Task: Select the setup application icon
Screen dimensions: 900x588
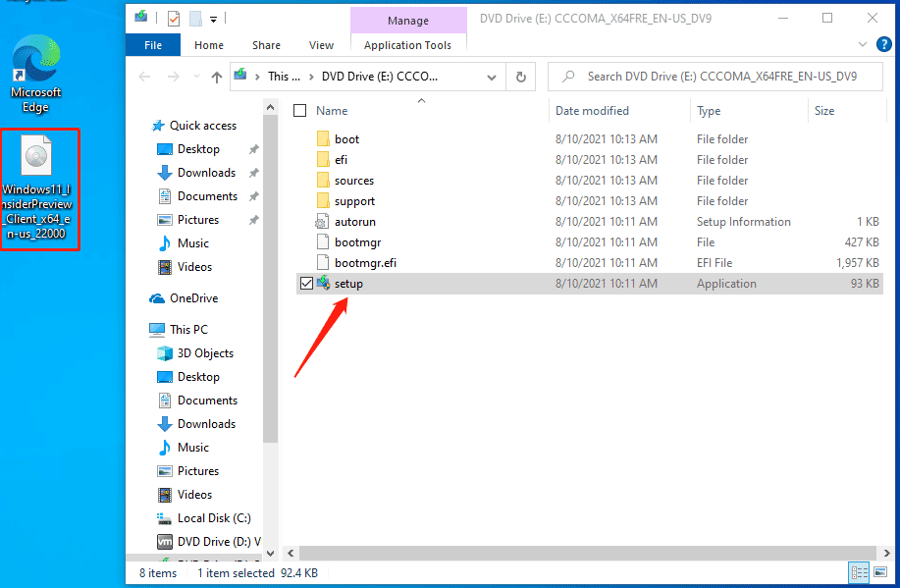Action: tap(322, 284)
